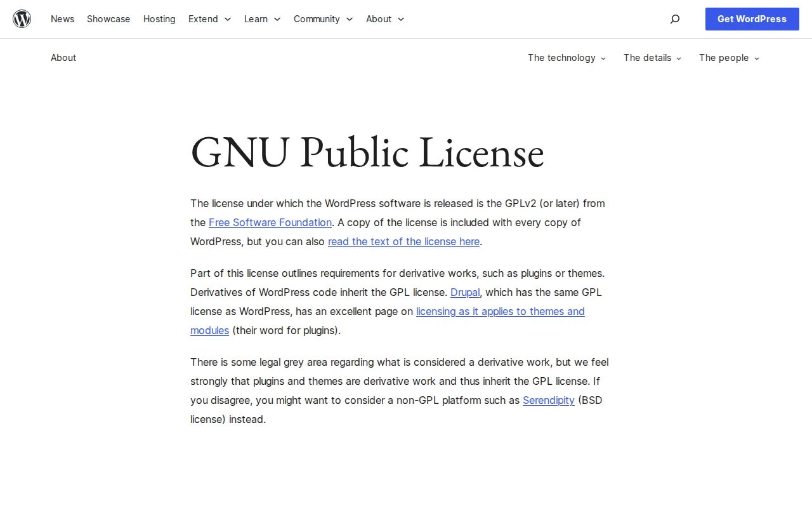Navigate to the Hosting page
The height and width of the screenshot is (508, 812).
point(159,19)
